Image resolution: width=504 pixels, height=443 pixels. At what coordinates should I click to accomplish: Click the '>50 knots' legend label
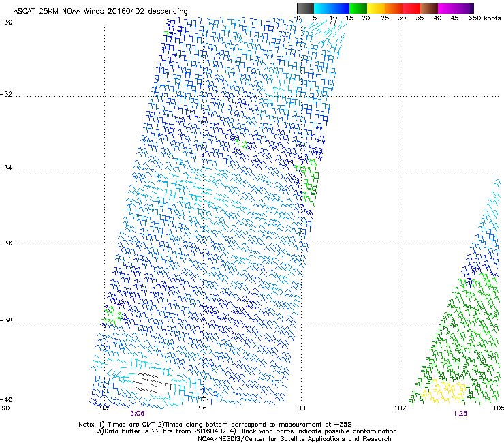click(484, 18)
